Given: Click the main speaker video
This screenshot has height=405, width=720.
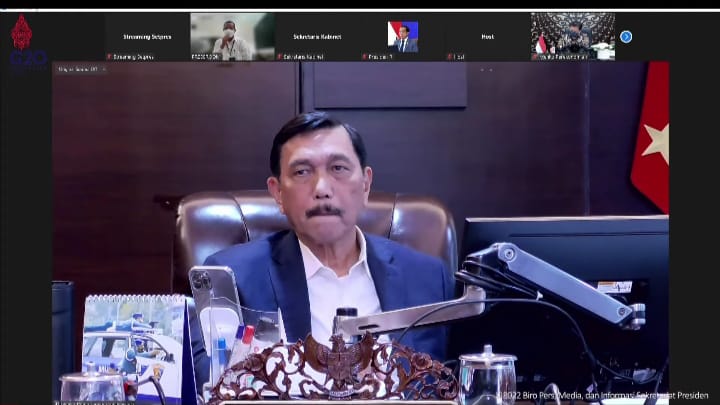Looking at the screenshot, I should coord(360,233).
